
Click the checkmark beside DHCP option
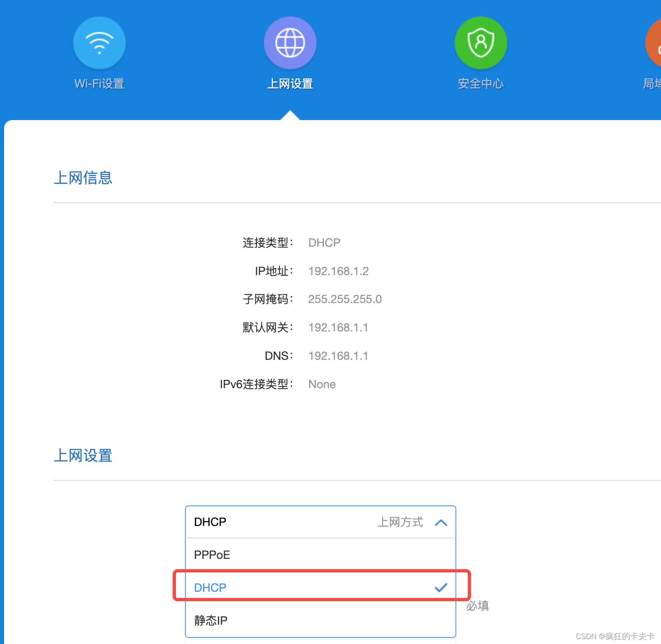point(441,588)
